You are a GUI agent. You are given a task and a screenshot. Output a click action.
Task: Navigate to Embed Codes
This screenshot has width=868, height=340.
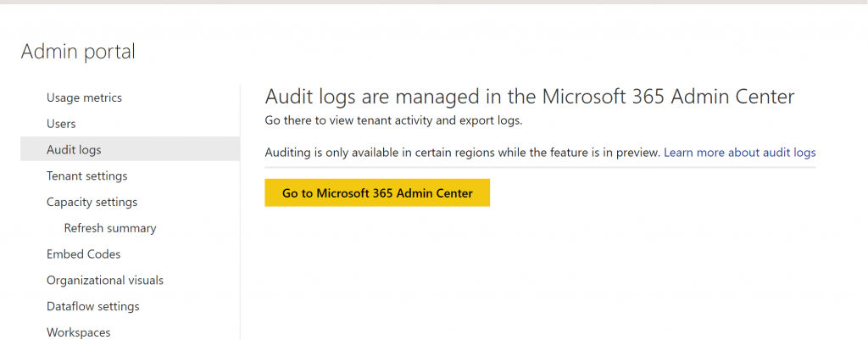point(84,254)
